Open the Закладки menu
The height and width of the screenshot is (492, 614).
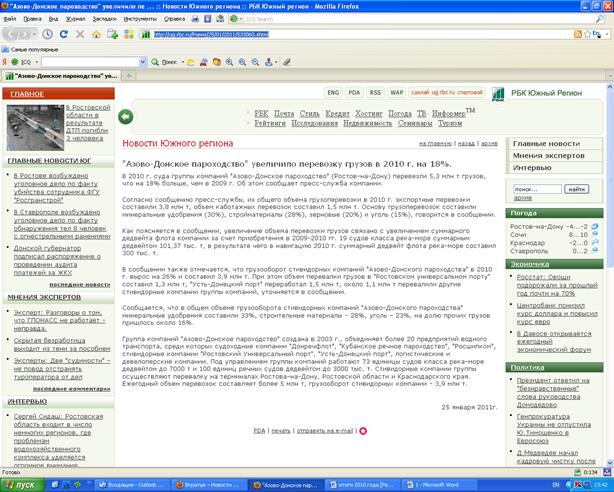[x=105, y=19]
